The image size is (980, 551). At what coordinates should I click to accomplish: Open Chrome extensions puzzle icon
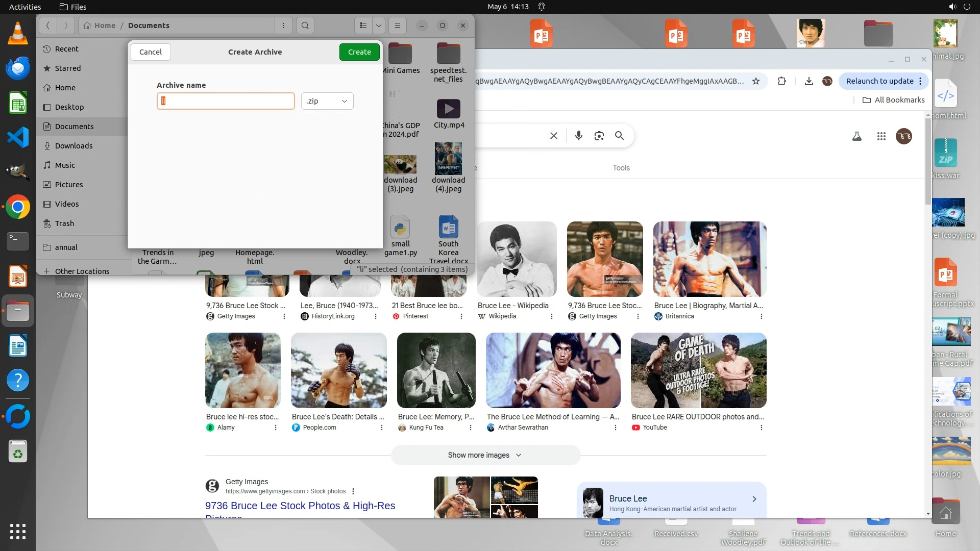[781, 81]
